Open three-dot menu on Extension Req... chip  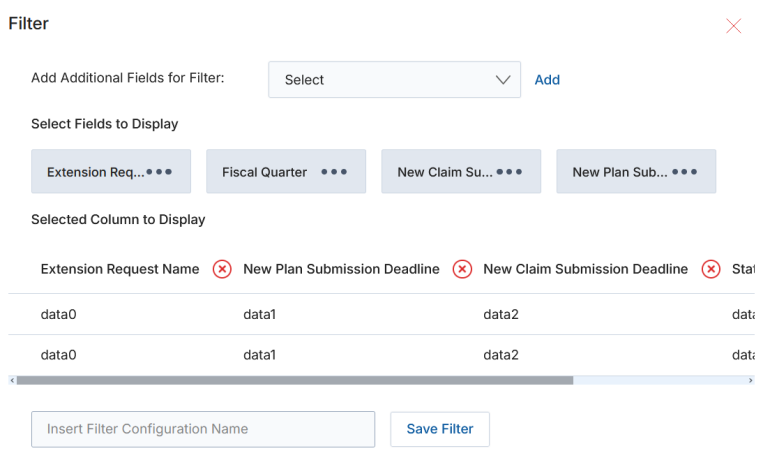(x=159, y=172)
